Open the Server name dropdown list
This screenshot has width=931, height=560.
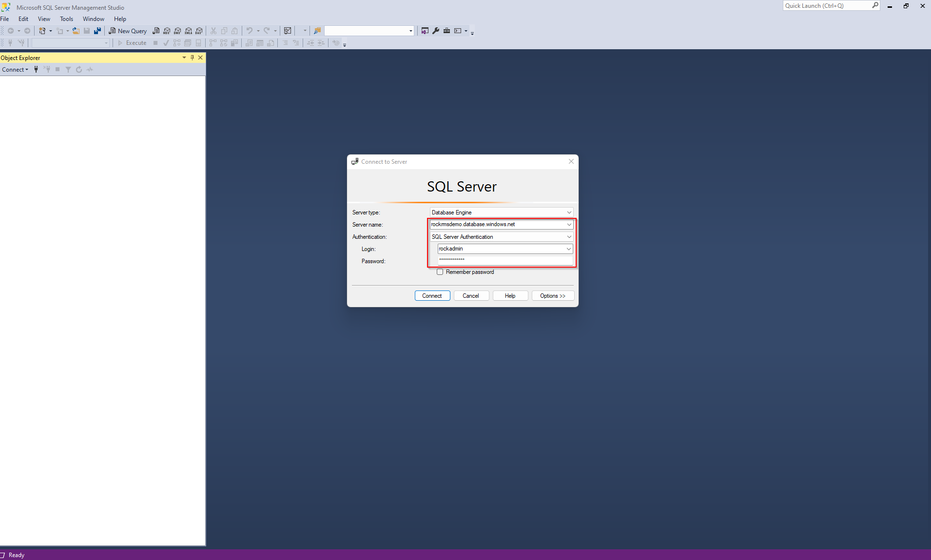click(568, 224)
